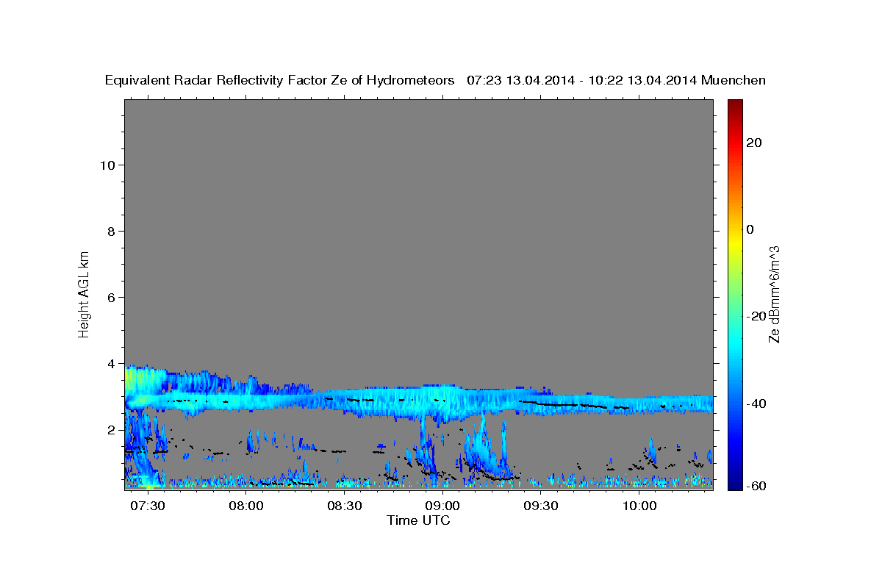The height and width of the screenshot is (588, 882).
Task: Click the height tick label 10
Action: tap(108, 165)
